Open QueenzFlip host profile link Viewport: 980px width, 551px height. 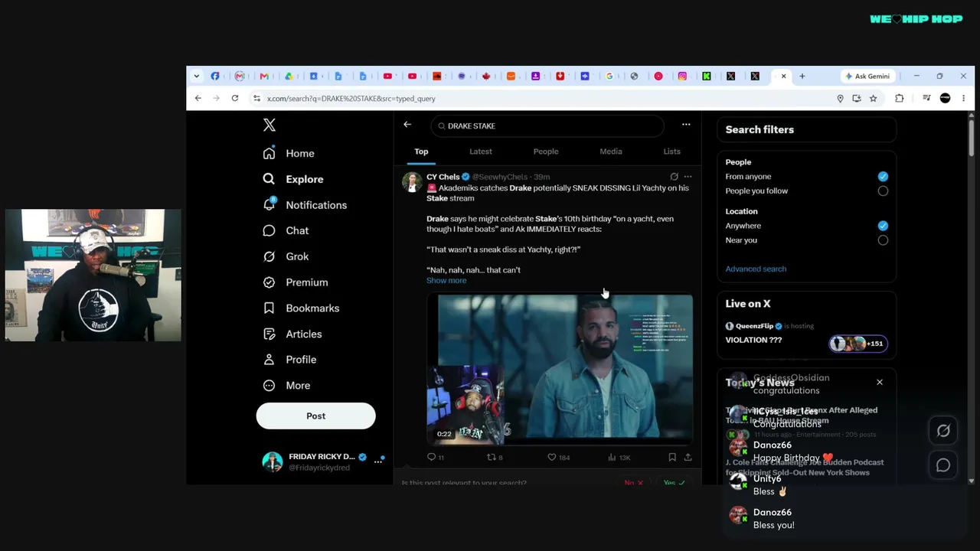[754, 326]
